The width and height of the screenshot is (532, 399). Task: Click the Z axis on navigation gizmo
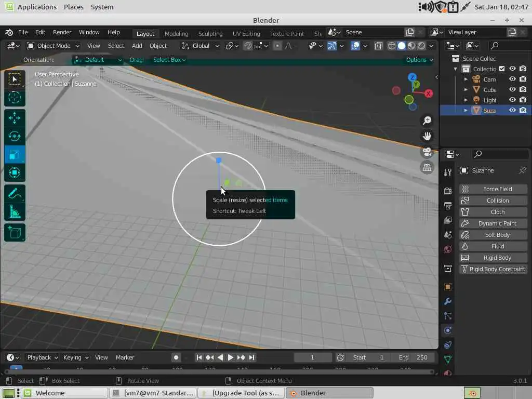click(x=412, y=77)
